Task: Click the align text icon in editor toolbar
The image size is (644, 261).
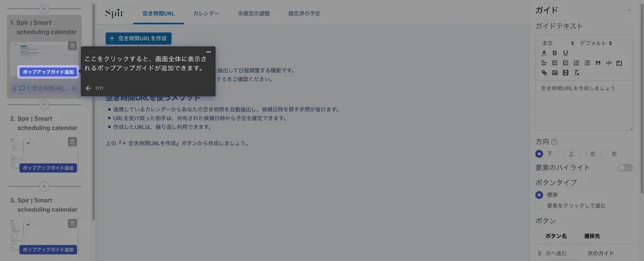Action: click(x=544, y=63)
